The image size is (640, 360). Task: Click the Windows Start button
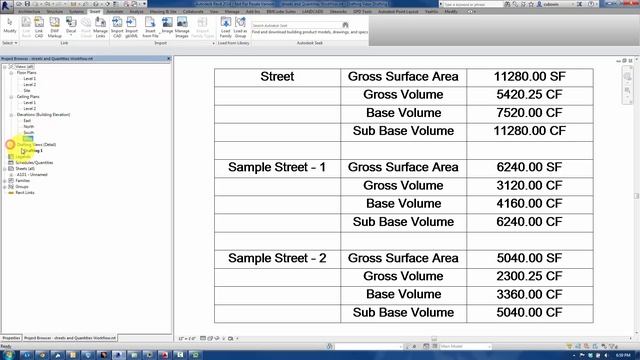9,355
